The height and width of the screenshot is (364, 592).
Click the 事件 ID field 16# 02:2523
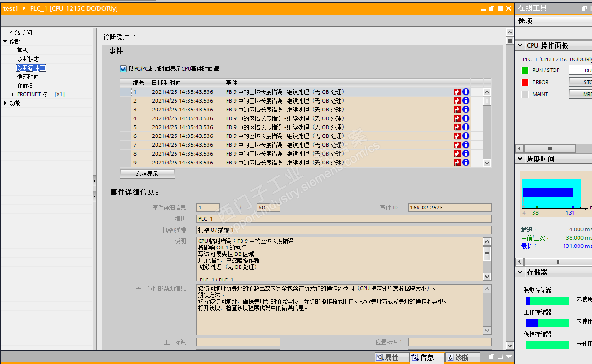(x=449, y=208)
